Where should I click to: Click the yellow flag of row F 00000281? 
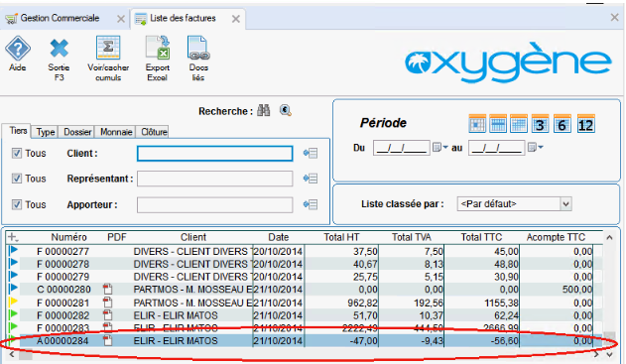coord(13,302)
